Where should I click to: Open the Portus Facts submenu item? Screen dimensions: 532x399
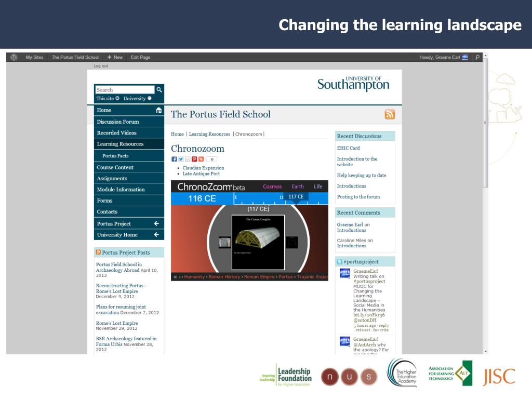pos(129,156)
